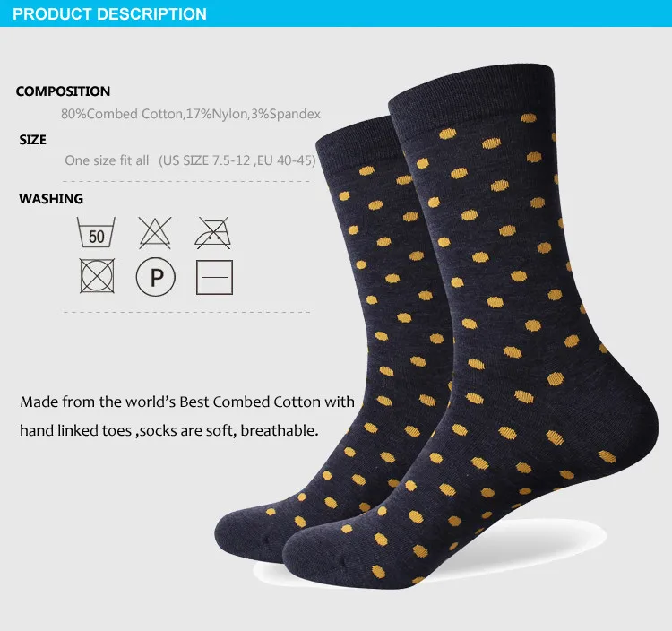The width and height of the screenshot is (672, 631).
Task: Click the circled P dry clean icon
Action: (x=156, y=276)
